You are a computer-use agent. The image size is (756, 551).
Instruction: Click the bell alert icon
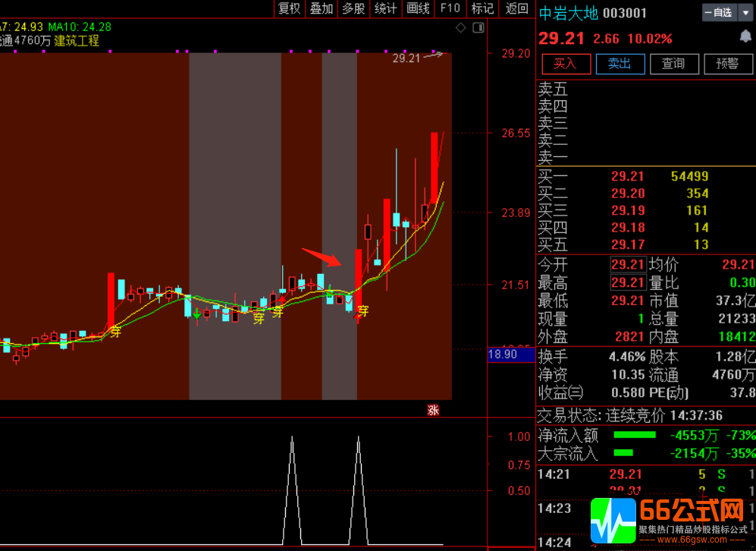point(745,36)
